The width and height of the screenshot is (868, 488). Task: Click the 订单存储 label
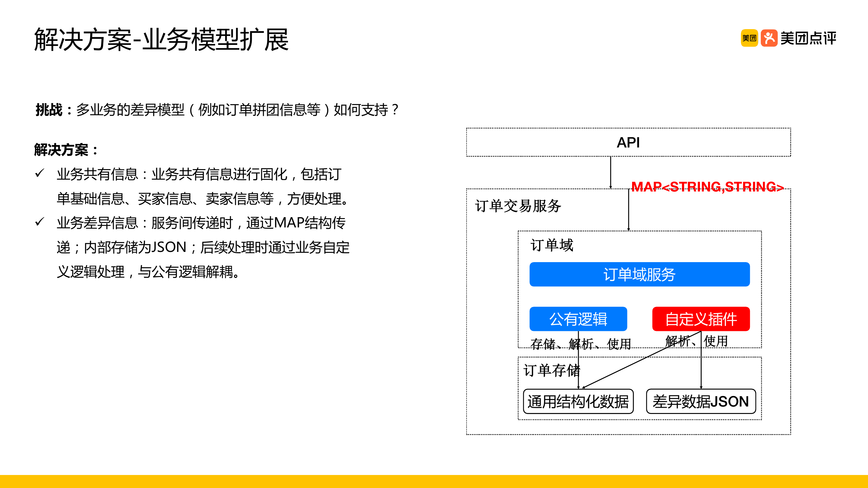pyautogui.click(x=552, y=370)
